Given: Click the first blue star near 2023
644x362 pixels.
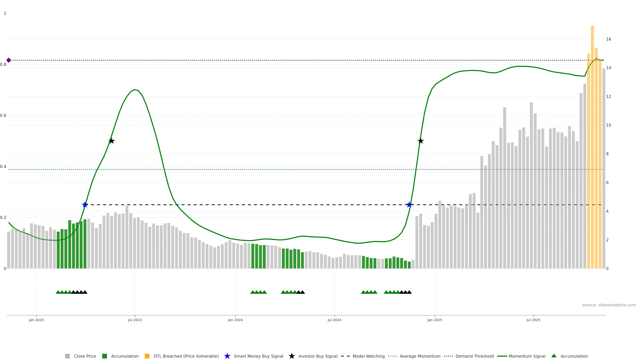Looking at the screenshot, I should (85, 205).
